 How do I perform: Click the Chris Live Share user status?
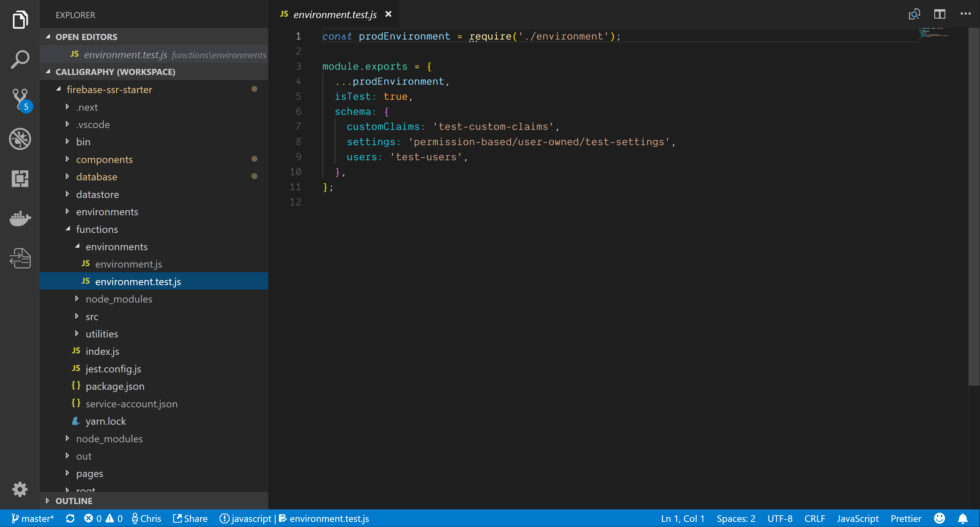coord(146,519)
